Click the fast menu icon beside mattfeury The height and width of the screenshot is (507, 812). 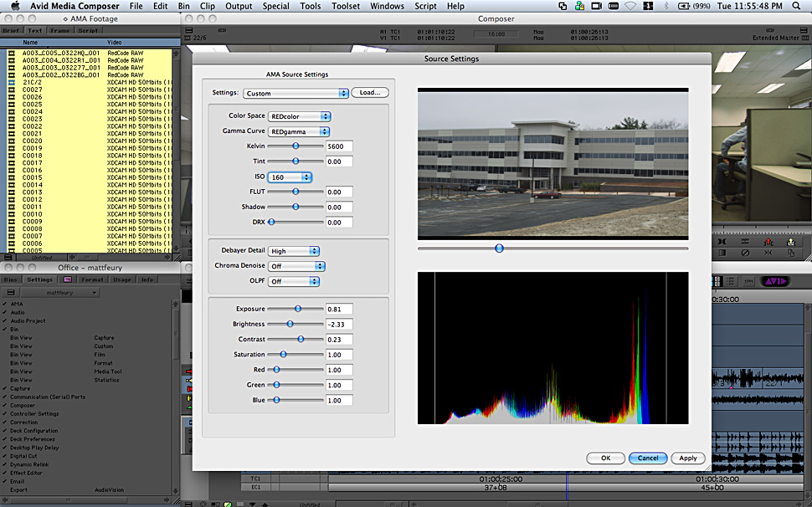click(12, 293)
